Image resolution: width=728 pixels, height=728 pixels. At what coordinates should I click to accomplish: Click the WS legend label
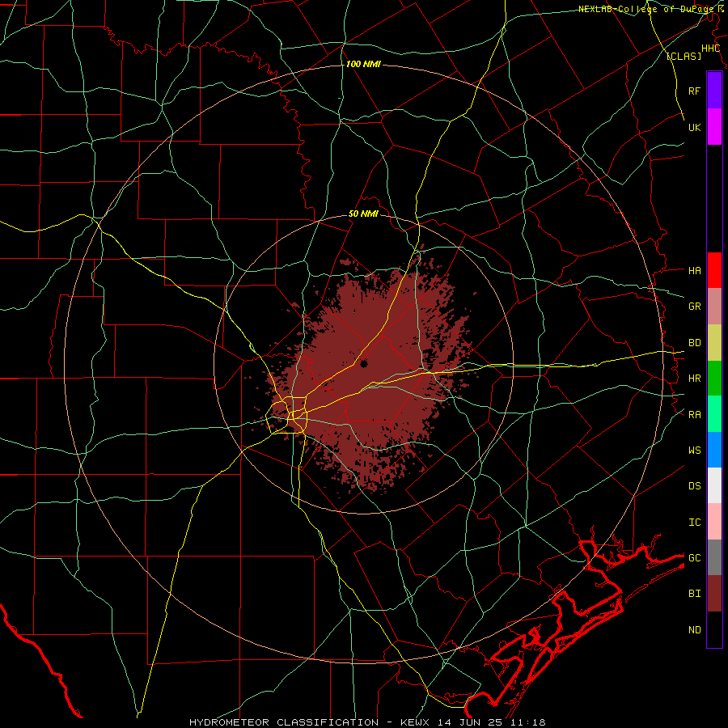pos(694,451)
